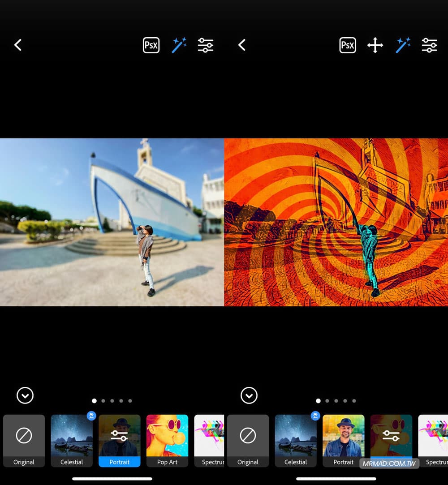Go back using left screen's back arrow
Image resolution: width=448 pixels, height=485 pixels.
(18, 45)
